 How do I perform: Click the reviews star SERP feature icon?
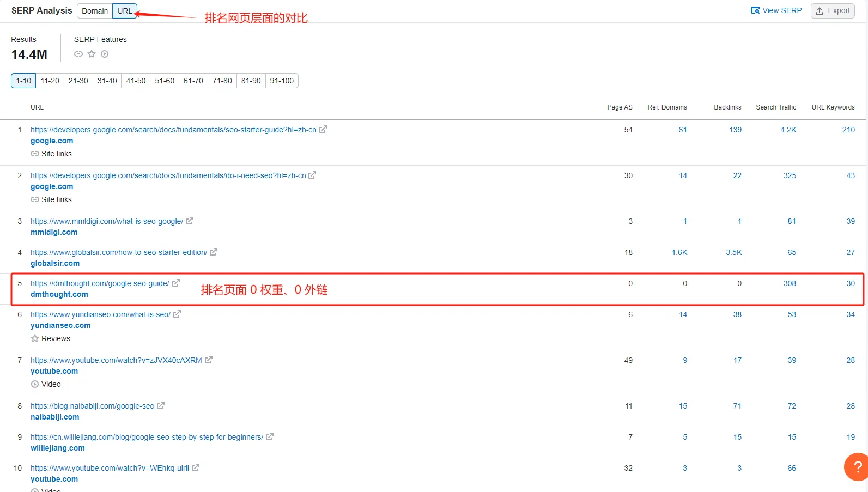tap(92, 54)
